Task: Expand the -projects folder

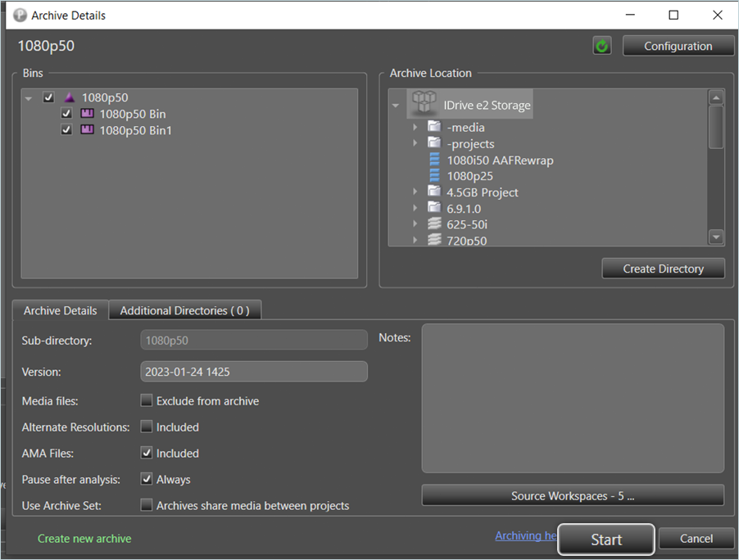Action: click(x=415, y=142)
